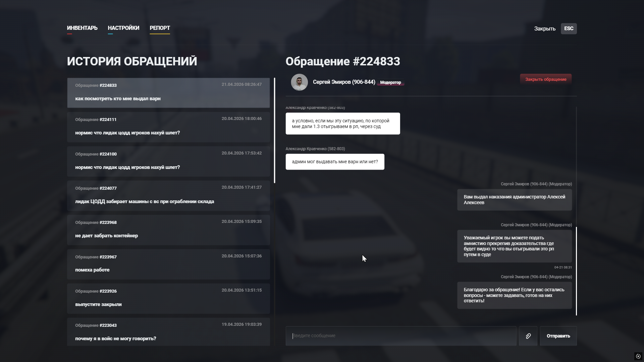This screenshot has width=644, height=362.
Task: Select ticket #224077 about ЦОДД машины
Action: tap(168, 195)
